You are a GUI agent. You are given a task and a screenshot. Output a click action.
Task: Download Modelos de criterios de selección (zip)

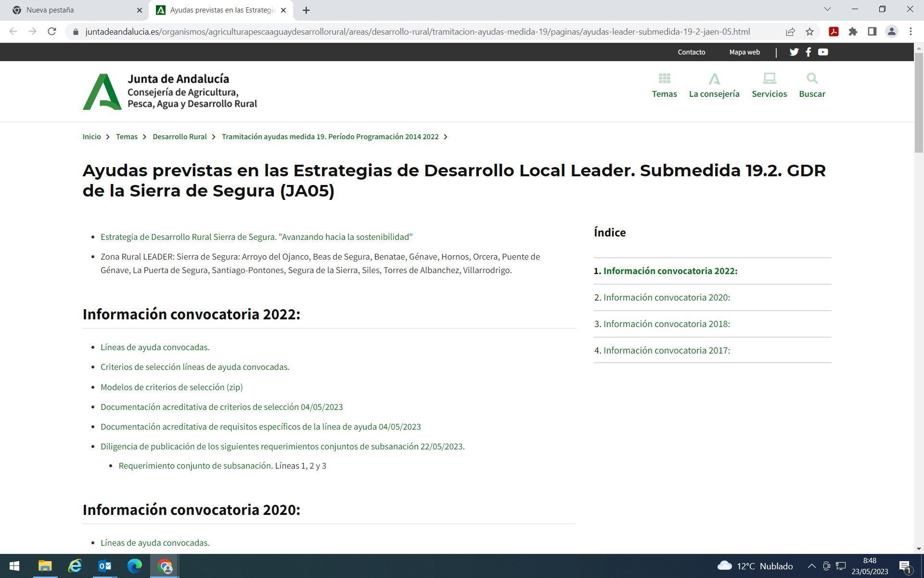click(x=172, y=387)
